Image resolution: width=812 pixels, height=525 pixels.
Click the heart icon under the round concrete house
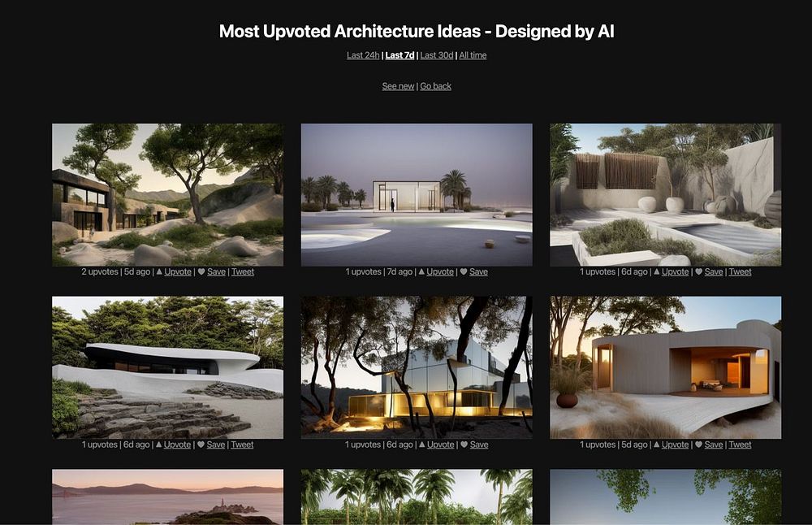(698, 445)
